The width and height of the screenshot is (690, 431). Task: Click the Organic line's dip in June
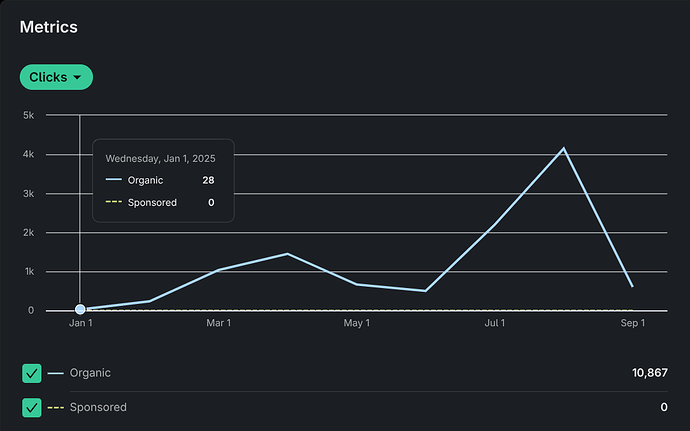point(425,291)
